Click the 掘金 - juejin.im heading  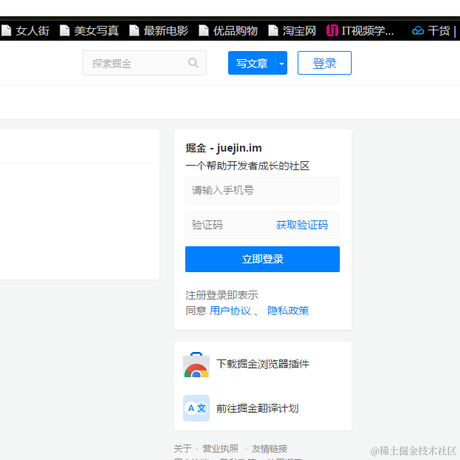[x=224, y=148]
